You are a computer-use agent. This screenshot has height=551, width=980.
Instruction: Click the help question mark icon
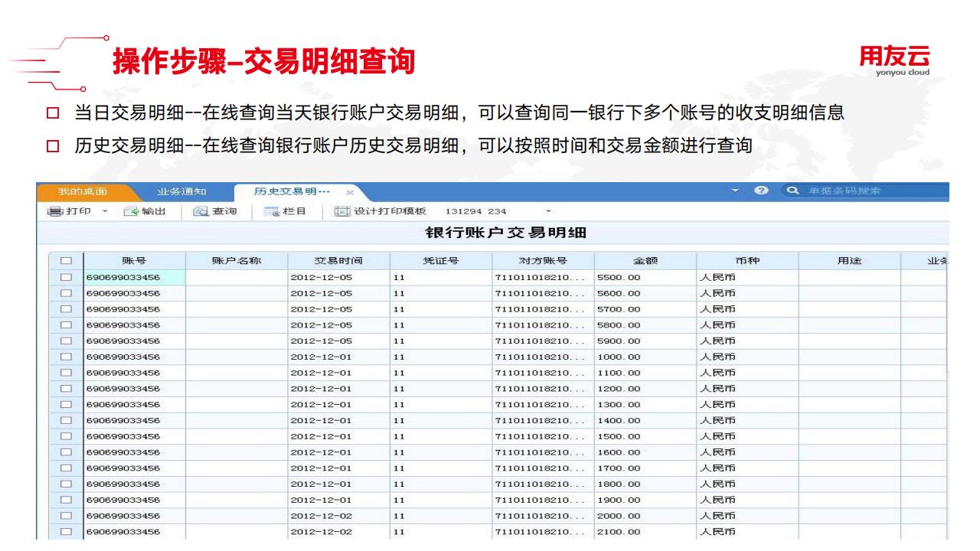pyautogui.click(x=761, y=191)
